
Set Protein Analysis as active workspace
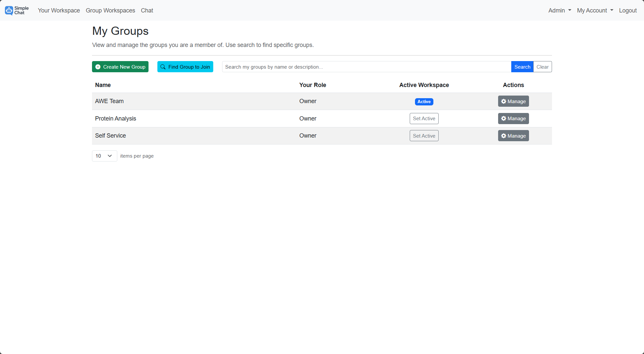click(424, 119)
